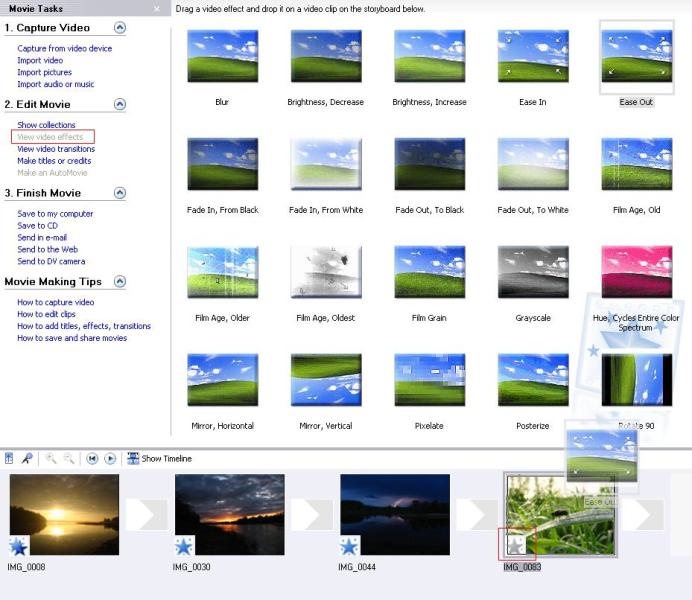Collapse the Finish Movie section
The image size is (692, 600).
(x=120, y=193)
